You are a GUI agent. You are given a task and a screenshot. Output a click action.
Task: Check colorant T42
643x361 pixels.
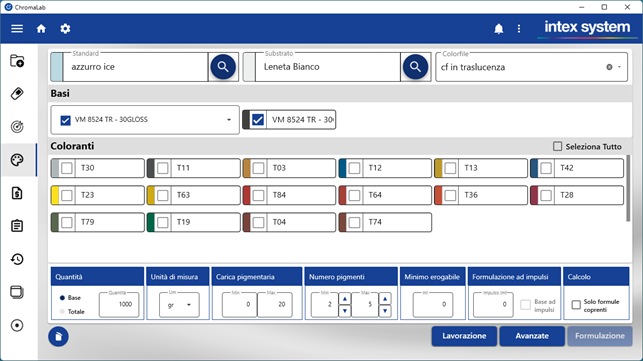[x=546, y=168]
